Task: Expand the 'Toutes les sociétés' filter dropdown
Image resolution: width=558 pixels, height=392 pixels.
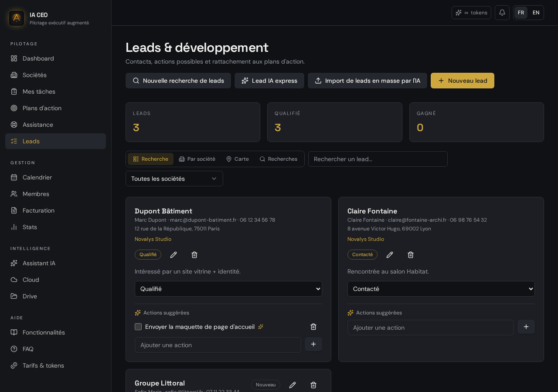Action: click(x=174, y=179)
